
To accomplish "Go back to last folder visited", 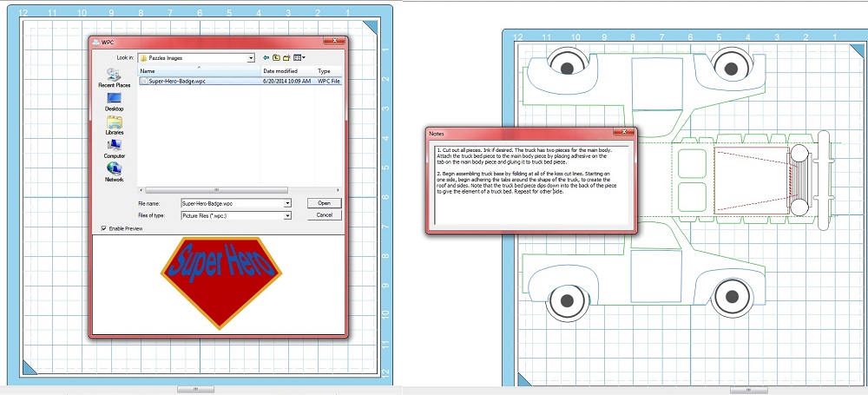I will 266,57.
